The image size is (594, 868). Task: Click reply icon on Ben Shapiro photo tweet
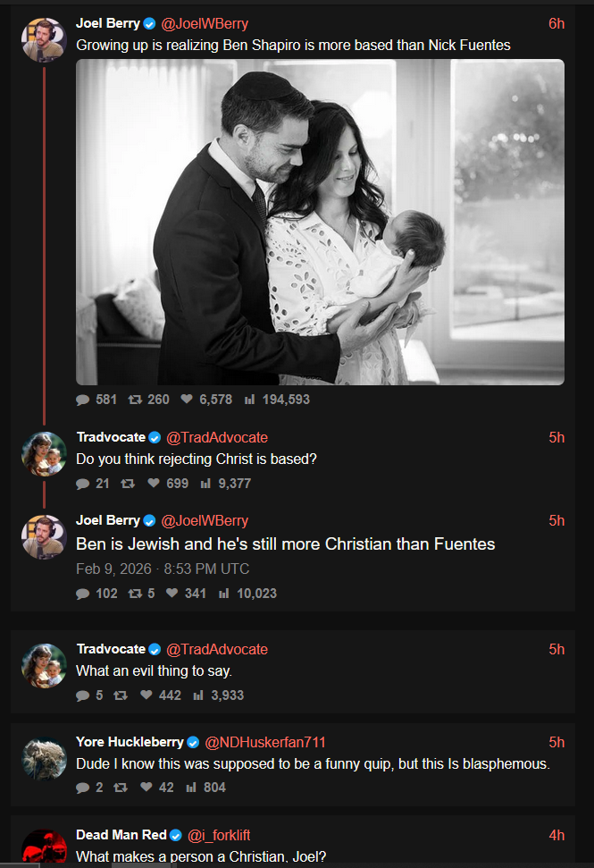(83, 400)
